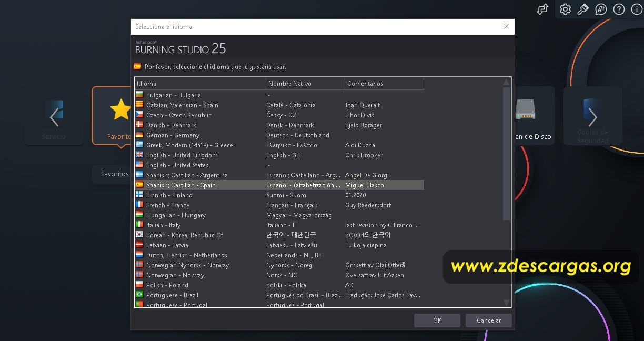Click the settings gear icon
Viewport: 644px width, 341px height.
565,9
